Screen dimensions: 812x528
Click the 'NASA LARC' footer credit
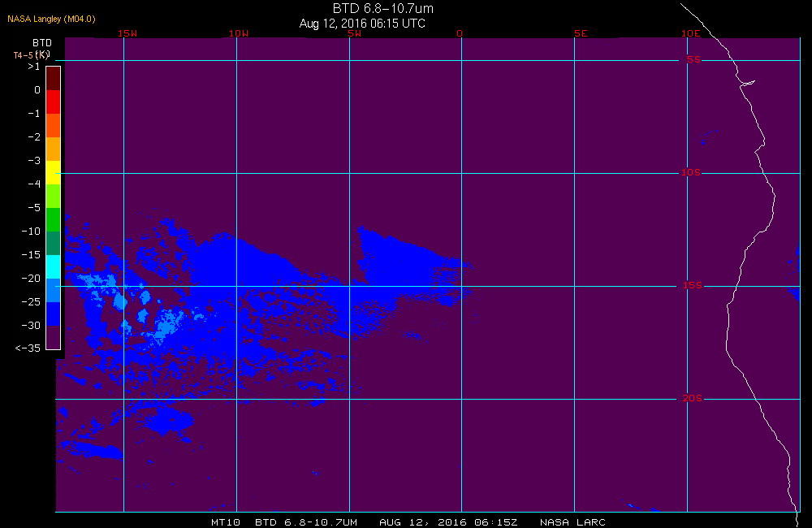tap(572, 522)
